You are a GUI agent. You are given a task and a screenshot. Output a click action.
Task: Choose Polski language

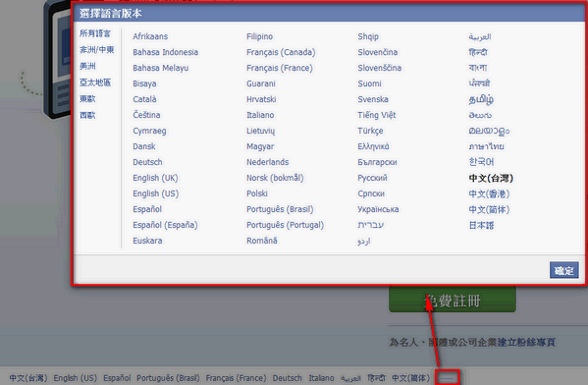click(x=257, y=193)
